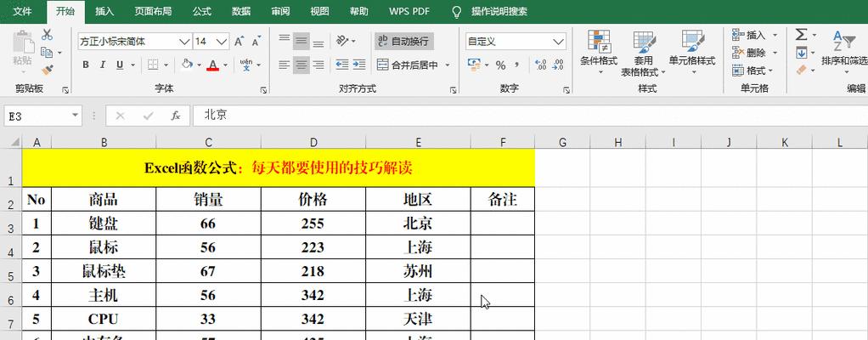Open 单元格样式 cell styles
The height and width of the screenshot is (340, 868).
click(x=692, y=53)
